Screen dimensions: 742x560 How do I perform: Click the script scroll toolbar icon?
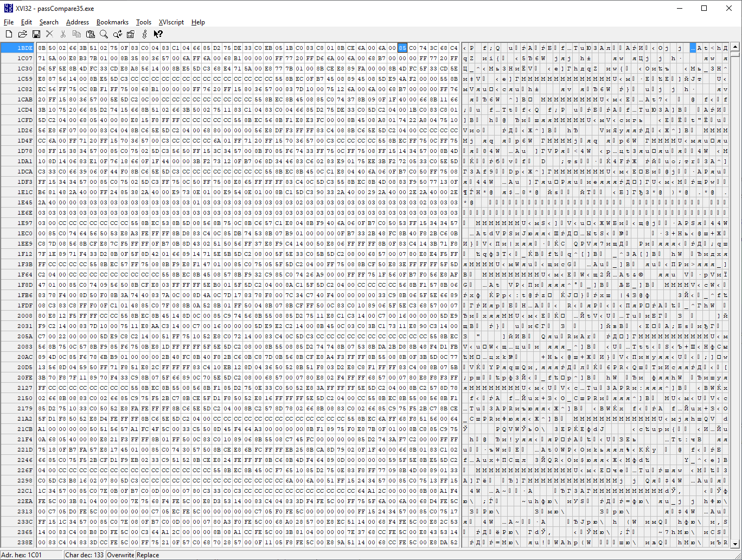(x=144, y=34)
